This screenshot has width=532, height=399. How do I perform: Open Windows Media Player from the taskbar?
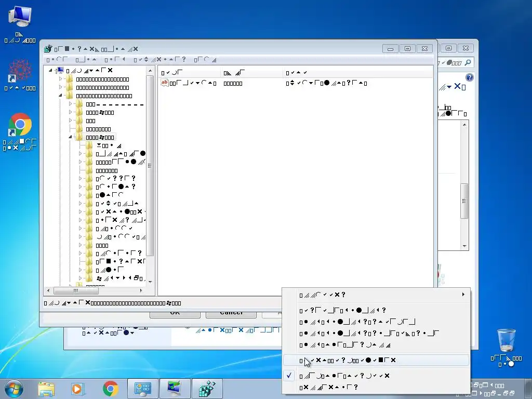(77, 389)
